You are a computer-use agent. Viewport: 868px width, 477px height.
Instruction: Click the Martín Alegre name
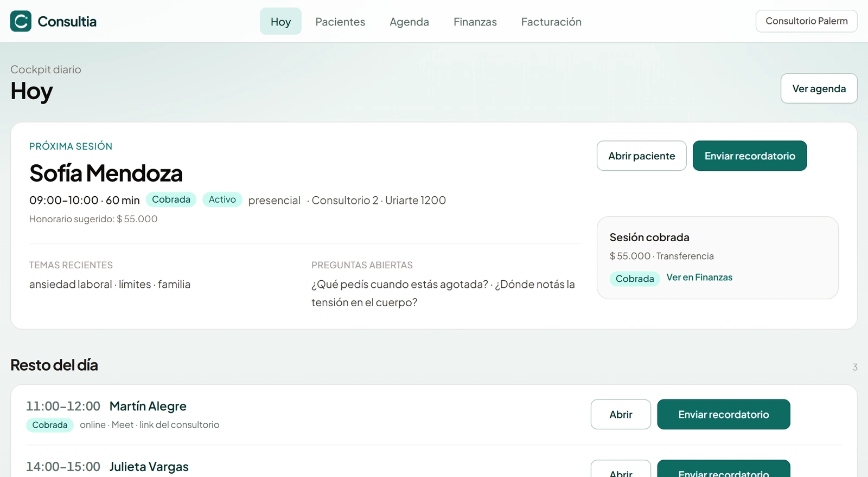coord(148,406)
